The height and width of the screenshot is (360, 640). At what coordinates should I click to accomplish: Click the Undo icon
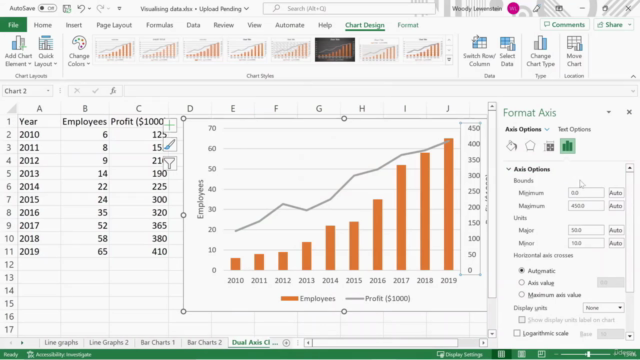tap(81, 8)
